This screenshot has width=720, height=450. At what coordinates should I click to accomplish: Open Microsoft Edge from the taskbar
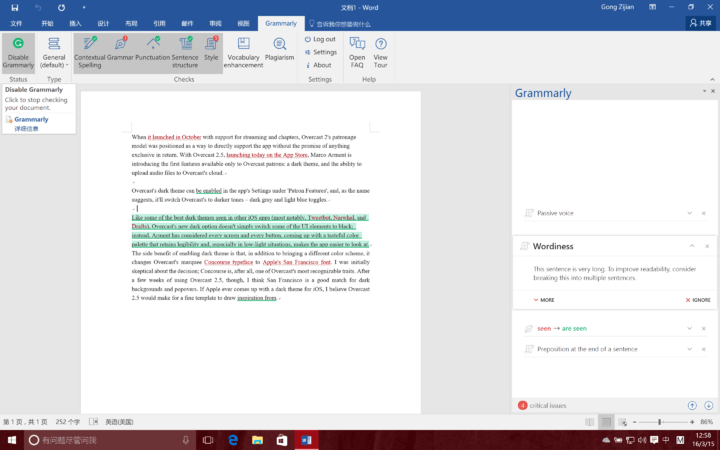coord(232,440)
